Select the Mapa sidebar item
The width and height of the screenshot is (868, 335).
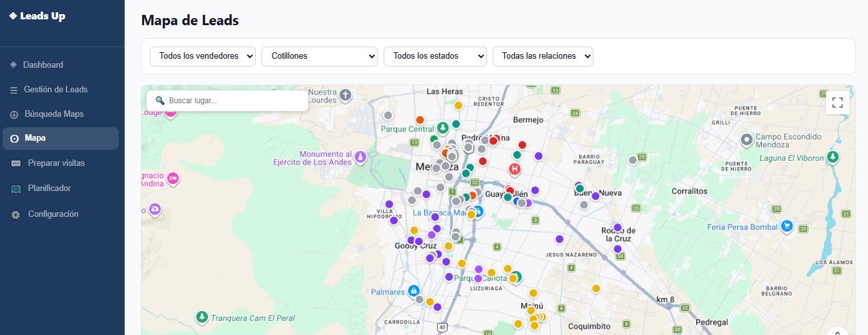pyautogui.click(x=61, y=138)
